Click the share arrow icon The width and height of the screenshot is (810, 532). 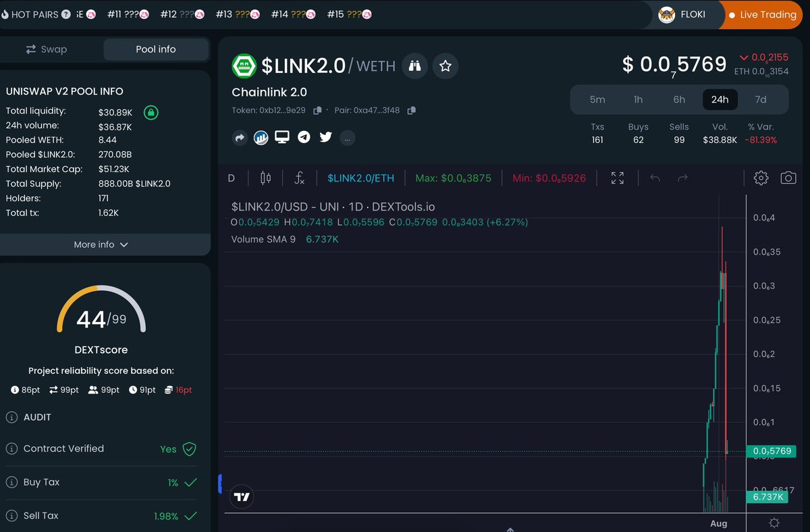[240, 138]
